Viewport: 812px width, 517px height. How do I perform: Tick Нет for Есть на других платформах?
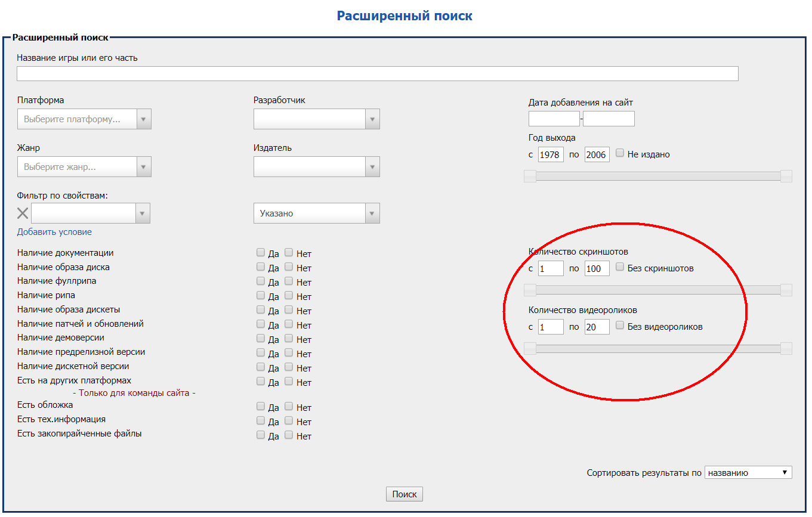(289, 381)
